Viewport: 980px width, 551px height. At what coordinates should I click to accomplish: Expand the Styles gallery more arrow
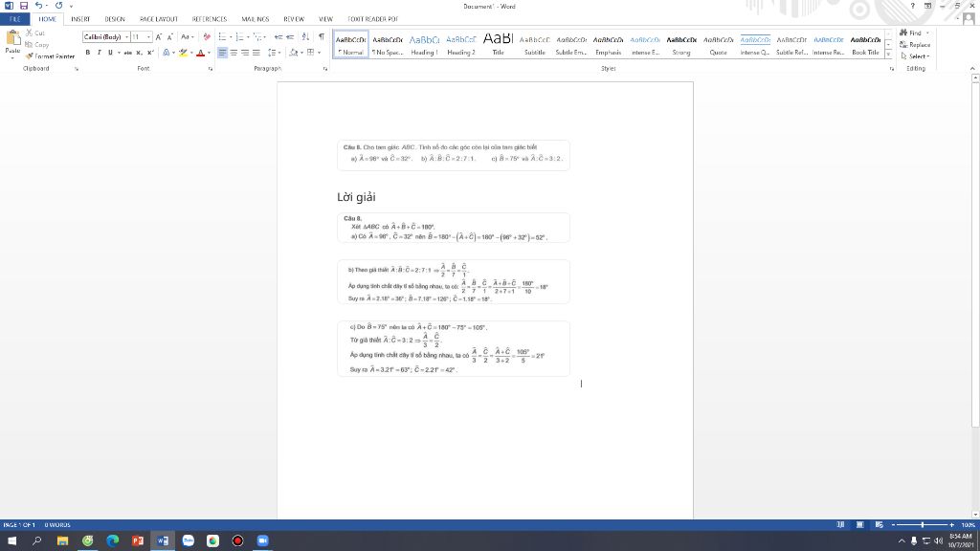(x=888, y=55)
